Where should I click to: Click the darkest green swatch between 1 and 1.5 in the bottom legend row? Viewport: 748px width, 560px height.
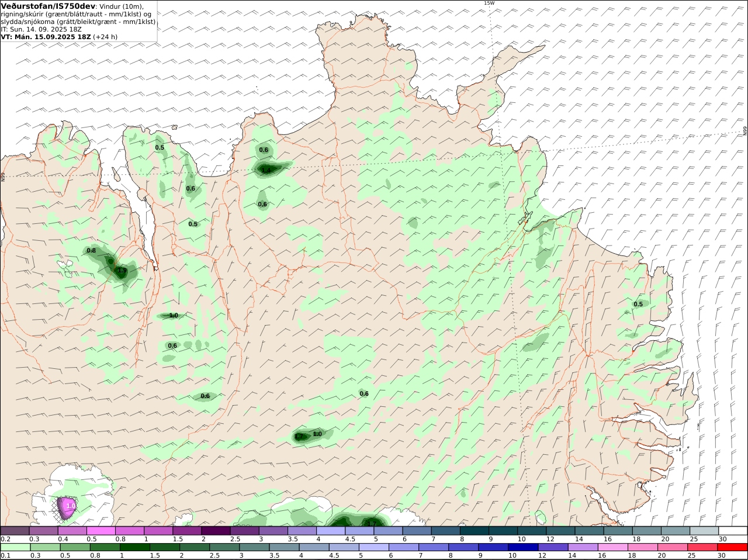click(136, 547)
